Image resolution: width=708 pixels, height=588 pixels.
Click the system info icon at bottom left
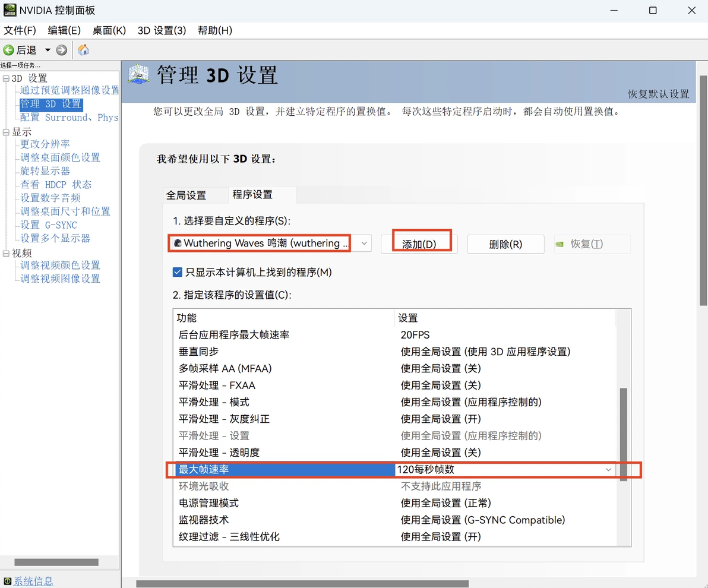pyautogui.click(x=7, y=581)
